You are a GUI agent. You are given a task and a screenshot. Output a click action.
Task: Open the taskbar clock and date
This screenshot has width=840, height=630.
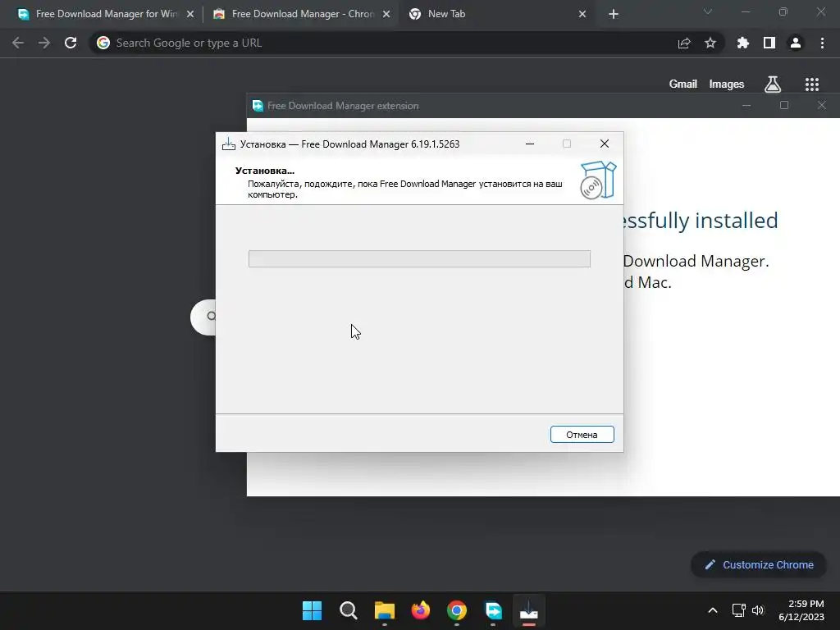801,610
